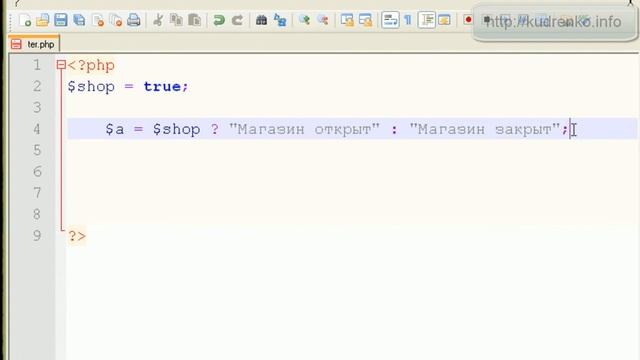The image size is (640, 360).
Task: Click $shop in the ternary expression
Action: (x=177, y=129)
